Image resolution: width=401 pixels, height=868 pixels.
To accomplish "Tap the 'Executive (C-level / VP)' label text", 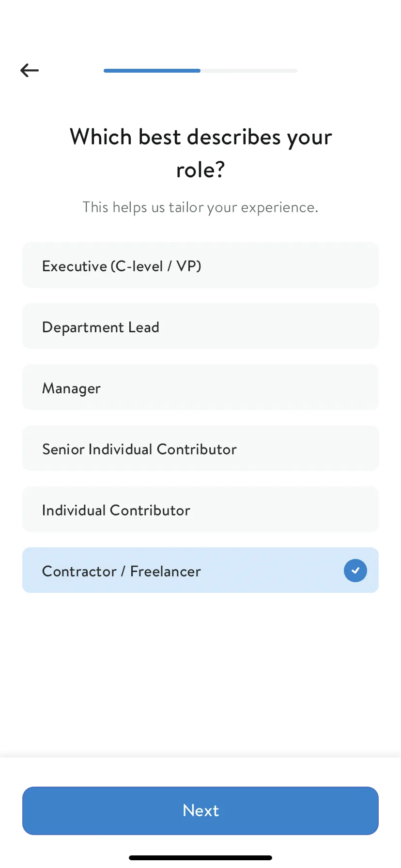I will [x=122, y=266].
